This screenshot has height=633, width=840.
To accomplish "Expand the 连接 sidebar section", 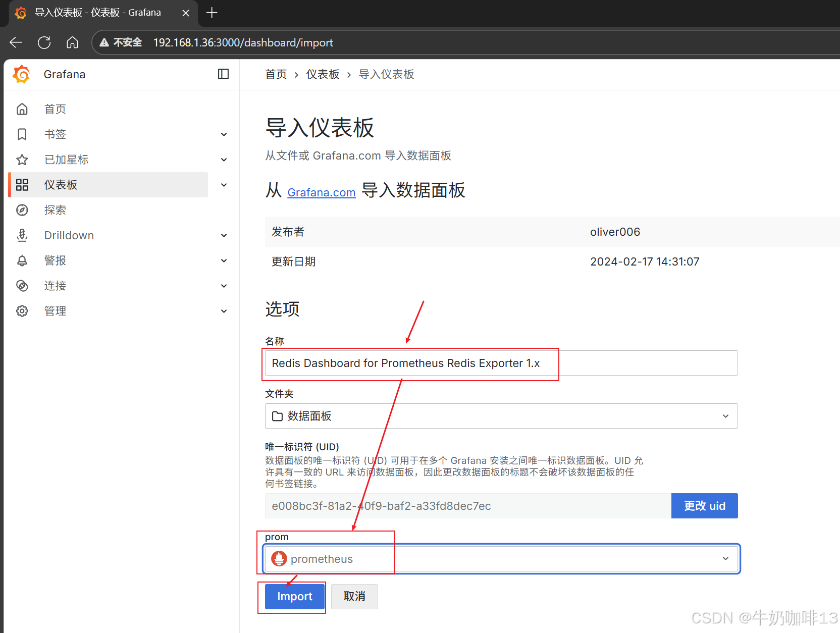I will (224, 286).
